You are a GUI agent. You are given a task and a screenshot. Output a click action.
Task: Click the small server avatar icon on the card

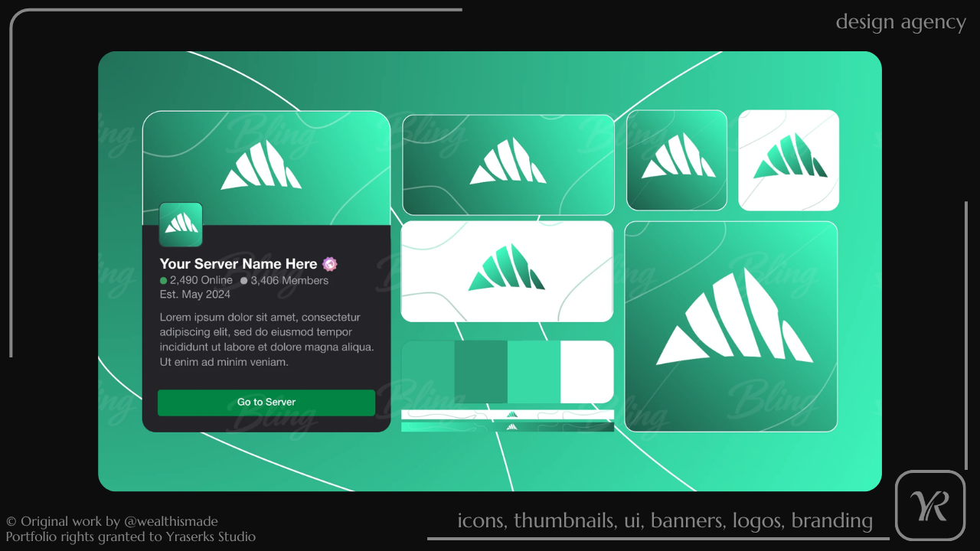click(181, 224)
